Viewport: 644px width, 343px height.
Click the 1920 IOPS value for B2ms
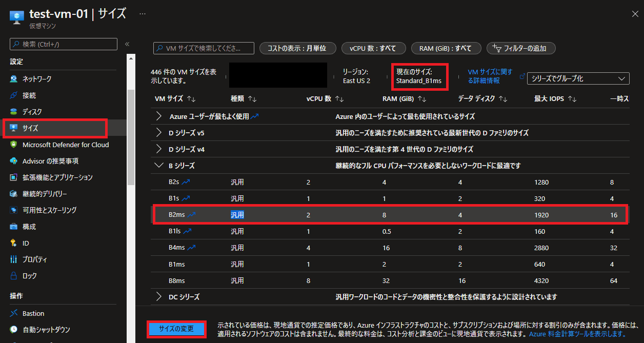(542, 215)
